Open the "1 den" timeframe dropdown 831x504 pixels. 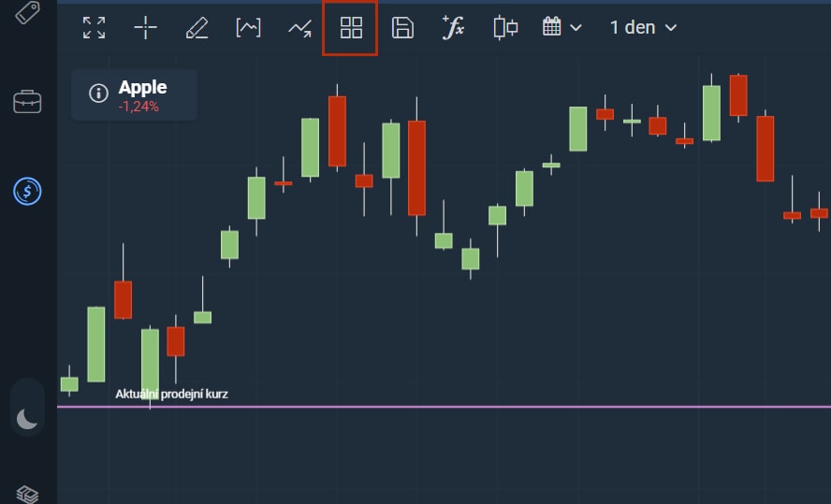pos(642,28)
